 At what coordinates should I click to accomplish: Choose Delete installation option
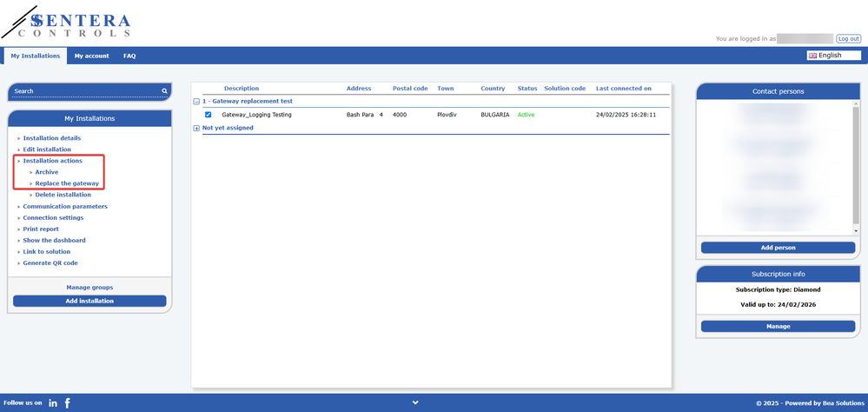pos(63,195)
